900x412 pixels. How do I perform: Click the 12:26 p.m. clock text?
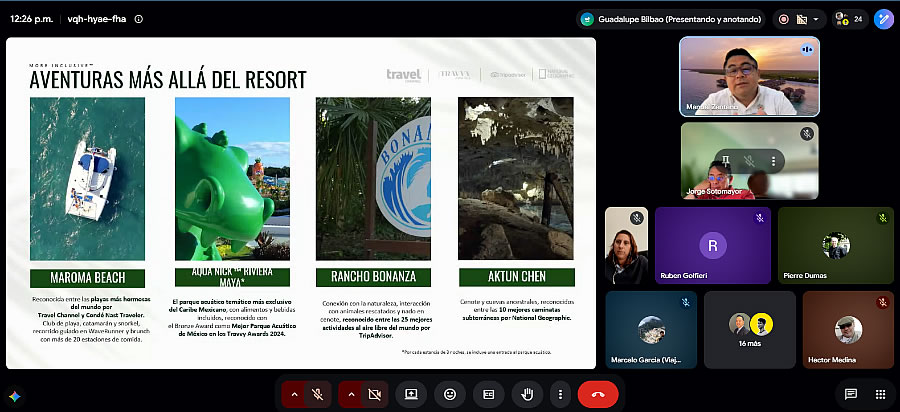[32, 19]
